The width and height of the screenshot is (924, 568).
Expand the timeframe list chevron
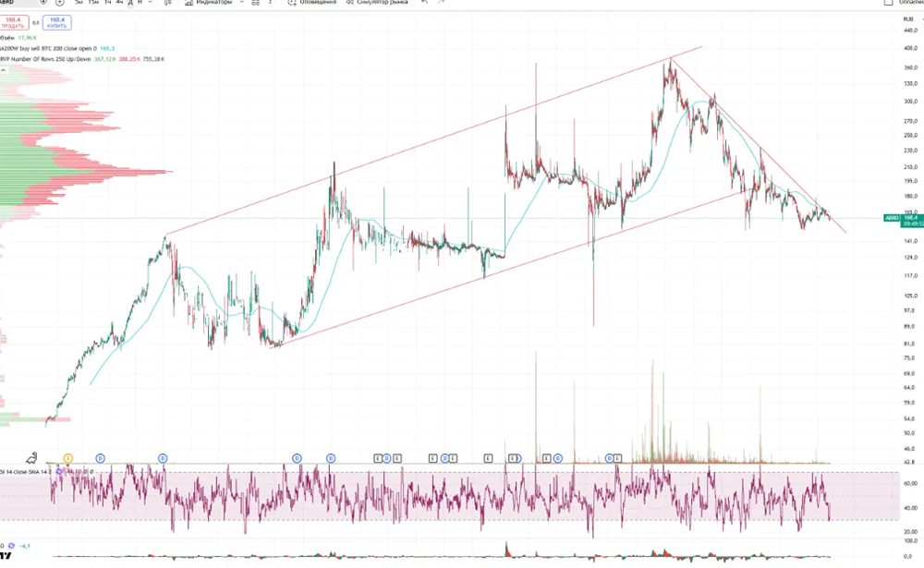point(151,3)
